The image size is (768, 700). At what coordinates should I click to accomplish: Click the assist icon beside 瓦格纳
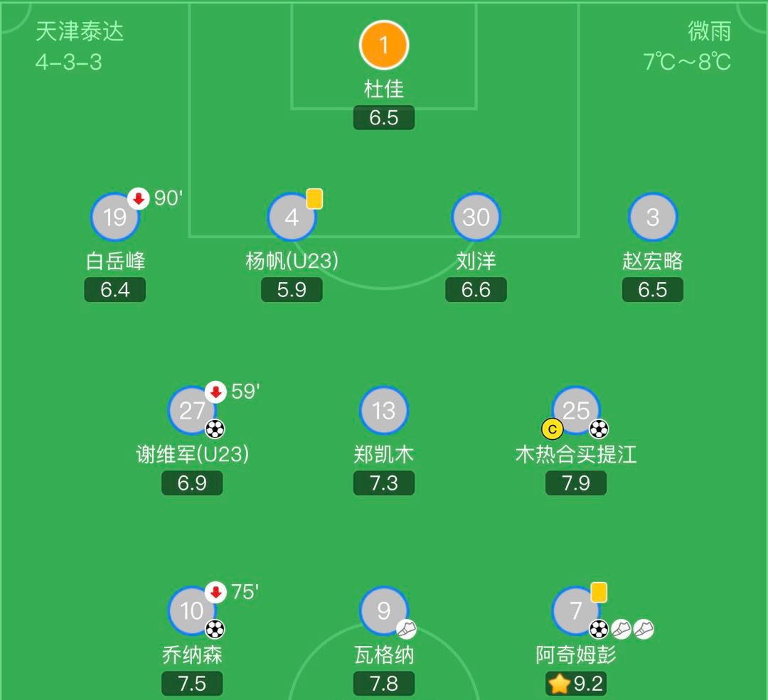[407, 629]
